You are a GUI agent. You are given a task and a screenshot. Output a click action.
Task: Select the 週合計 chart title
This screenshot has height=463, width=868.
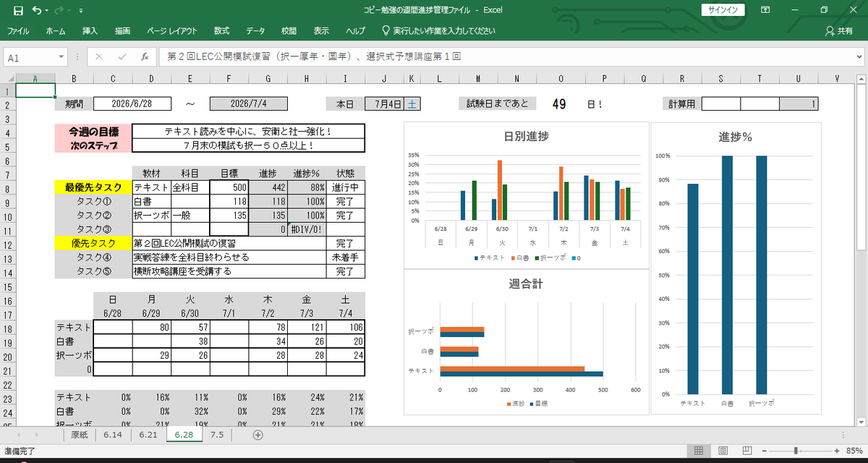[526, 284]
